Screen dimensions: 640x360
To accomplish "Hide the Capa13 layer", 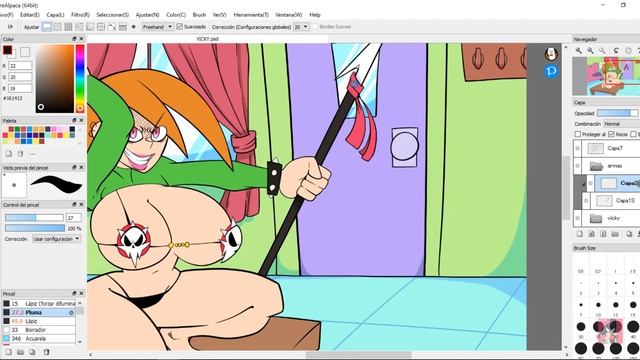I will pyautogui.click(x=586, y=200).
